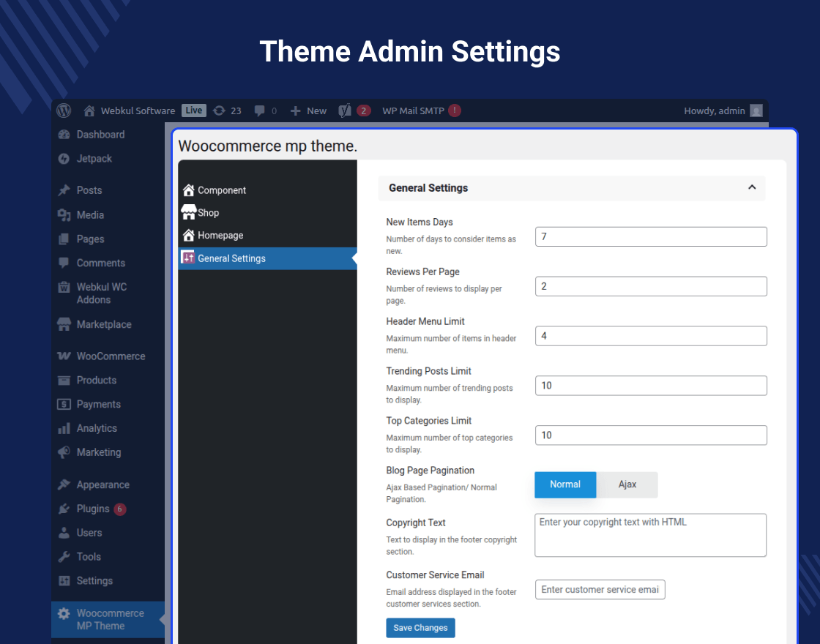
Task: Click the Analytics bar chart icon
Action: 64,429
